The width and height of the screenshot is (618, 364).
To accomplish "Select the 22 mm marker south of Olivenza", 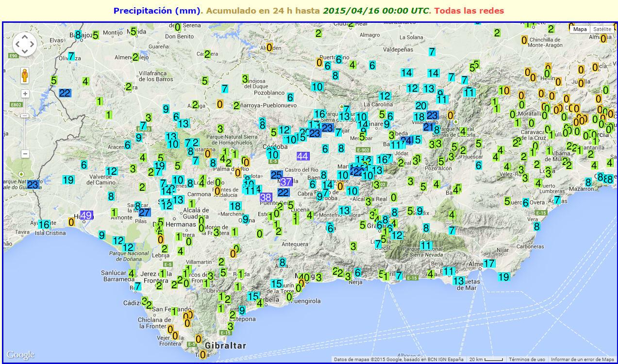I will tap(65, 93).
